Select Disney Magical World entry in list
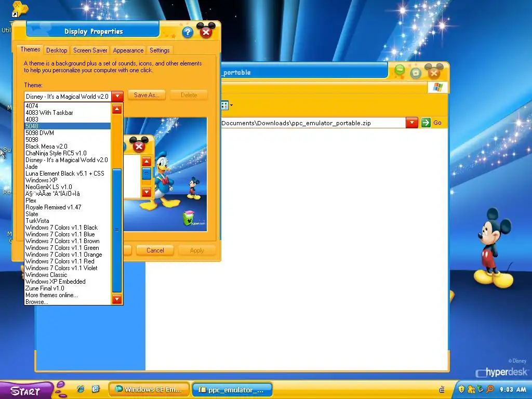532x399 pixels. pyautogui.click(x=68, y=160)
